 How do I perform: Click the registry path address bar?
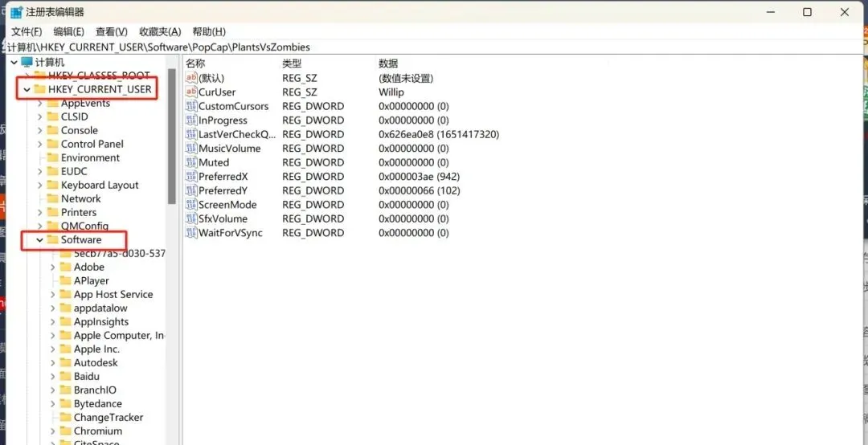click(434, 47)
